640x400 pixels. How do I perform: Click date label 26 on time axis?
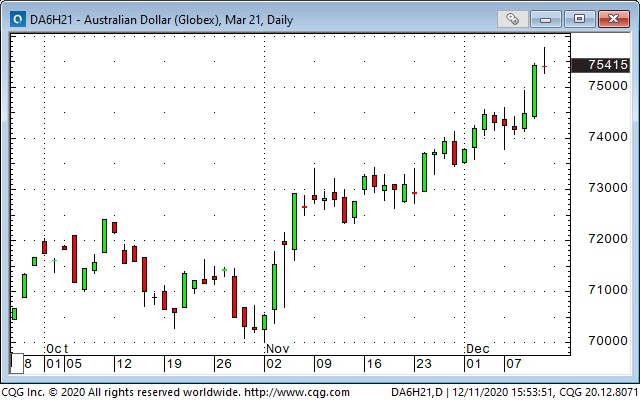click(x=224, y=364)
